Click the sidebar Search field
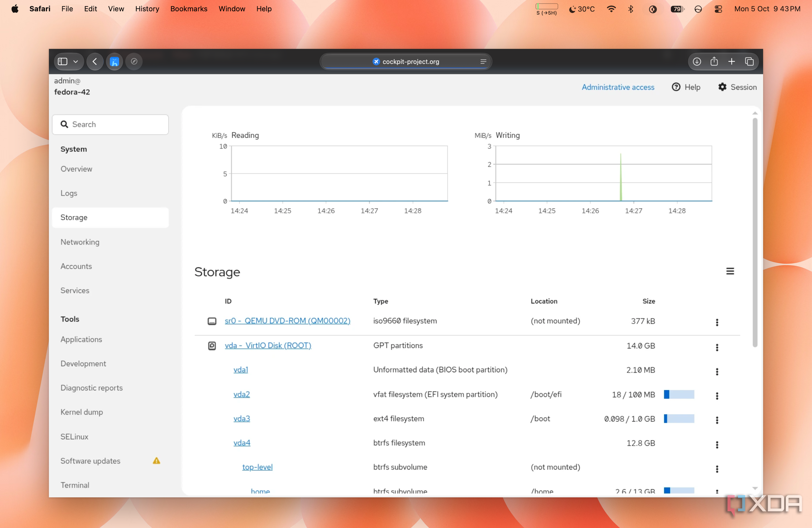 (x=110, y=125)
